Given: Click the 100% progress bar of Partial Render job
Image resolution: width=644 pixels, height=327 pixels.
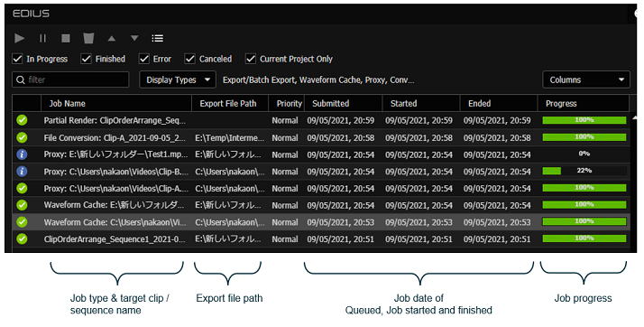Looking at the screenshot, I should 584,120.
